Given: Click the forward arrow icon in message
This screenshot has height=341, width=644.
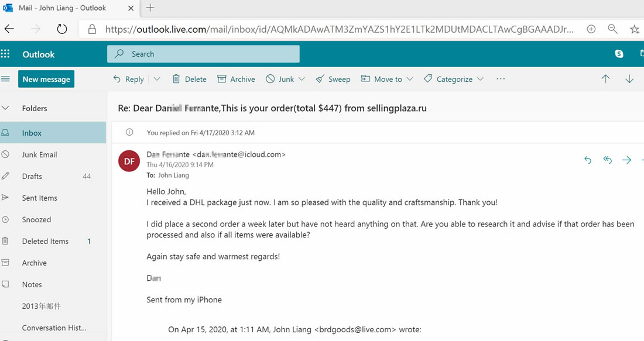Looking at the screenshot, I should click(627, 160).
